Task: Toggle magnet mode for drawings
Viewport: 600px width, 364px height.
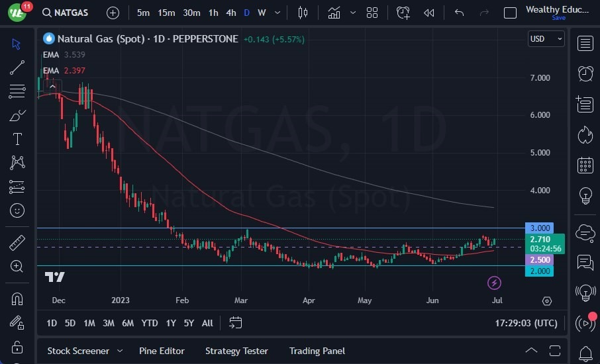Action: 17,298
